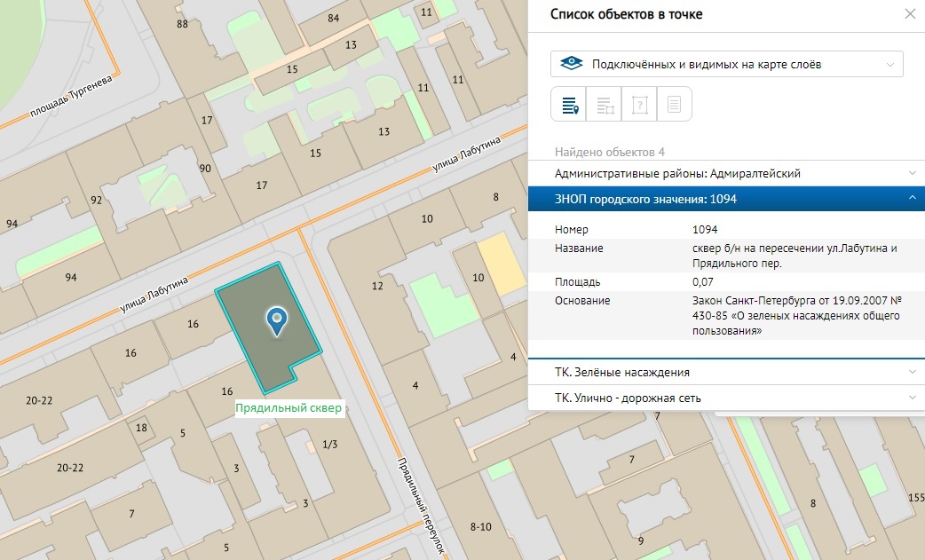The width and height of the screenshot is (925, 560).
Task: Expand ТК. Зелёные насаждения section
Action: (726, 372)
